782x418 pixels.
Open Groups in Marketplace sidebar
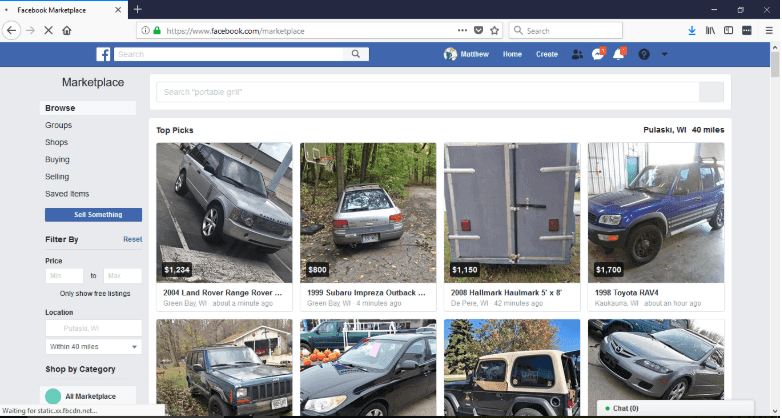pyautogui.click(x=58, y=125)
